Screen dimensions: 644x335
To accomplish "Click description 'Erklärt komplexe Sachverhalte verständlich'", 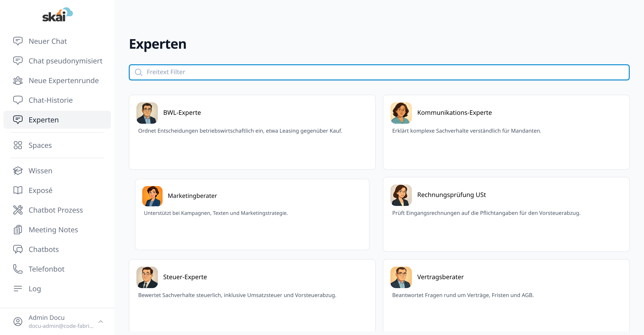I will click(x=466, y=131).
